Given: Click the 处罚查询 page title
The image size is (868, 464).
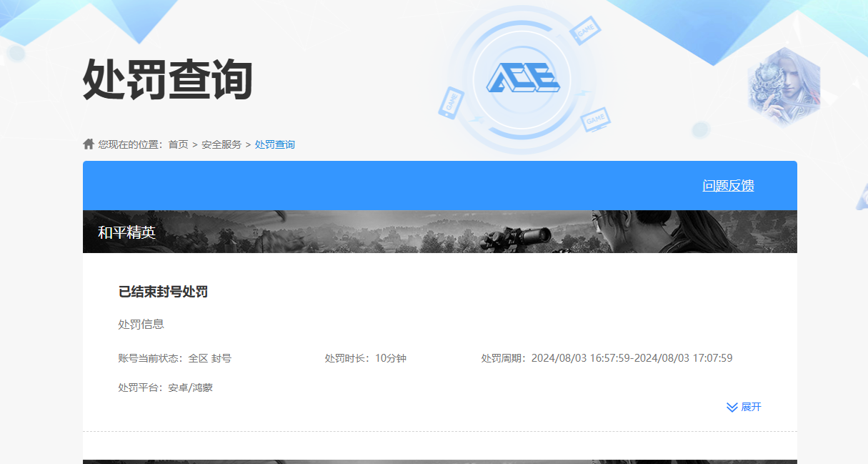Looking at the screenshot, I should [168, 79].
